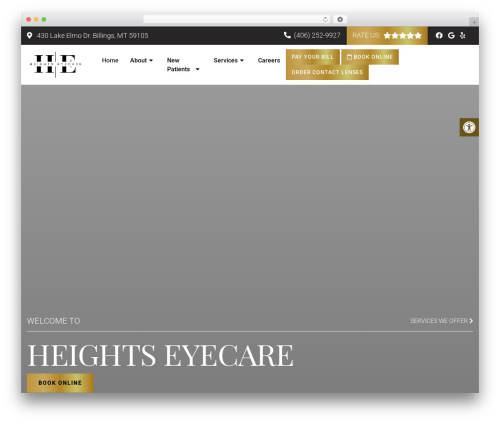The height and width of the screenshot is (423, 500).
Task: Click the green maximize window dot
Action: 44,20
